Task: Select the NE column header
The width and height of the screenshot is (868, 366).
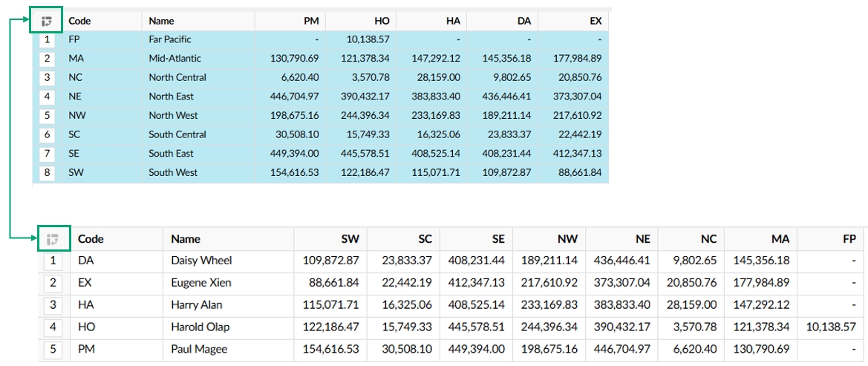Action: click(x=642, y=239)
